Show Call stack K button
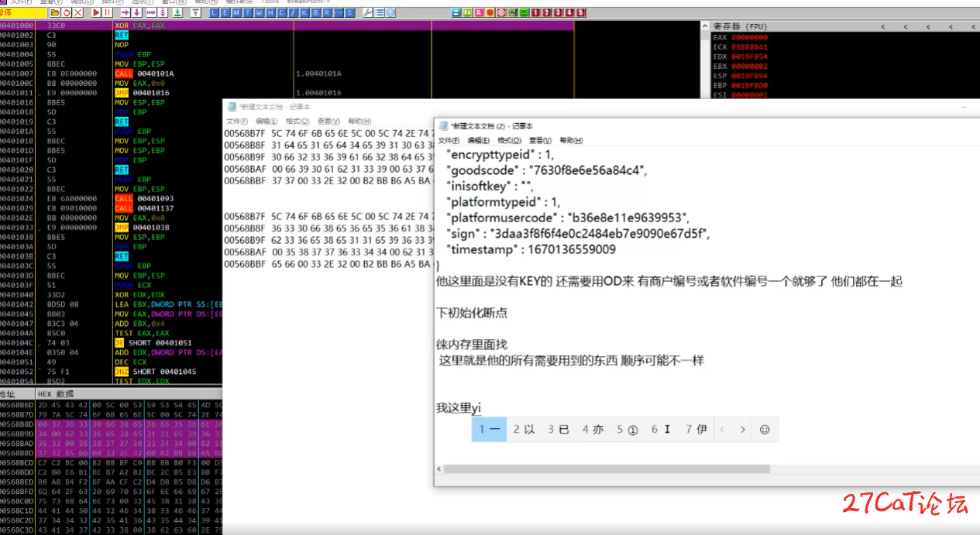 click(304, 12)
